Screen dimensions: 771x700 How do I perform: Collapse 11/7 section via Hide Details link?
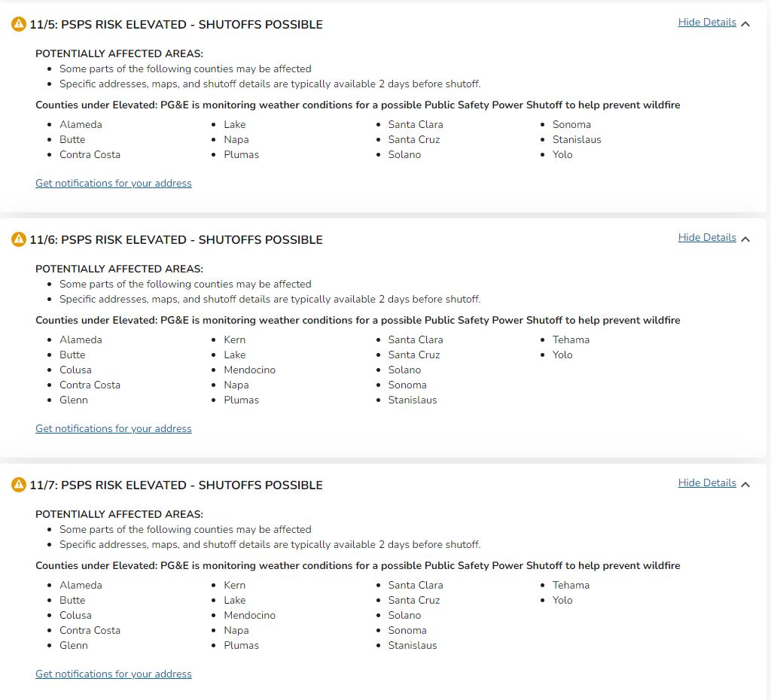click(x=706, y=482)
